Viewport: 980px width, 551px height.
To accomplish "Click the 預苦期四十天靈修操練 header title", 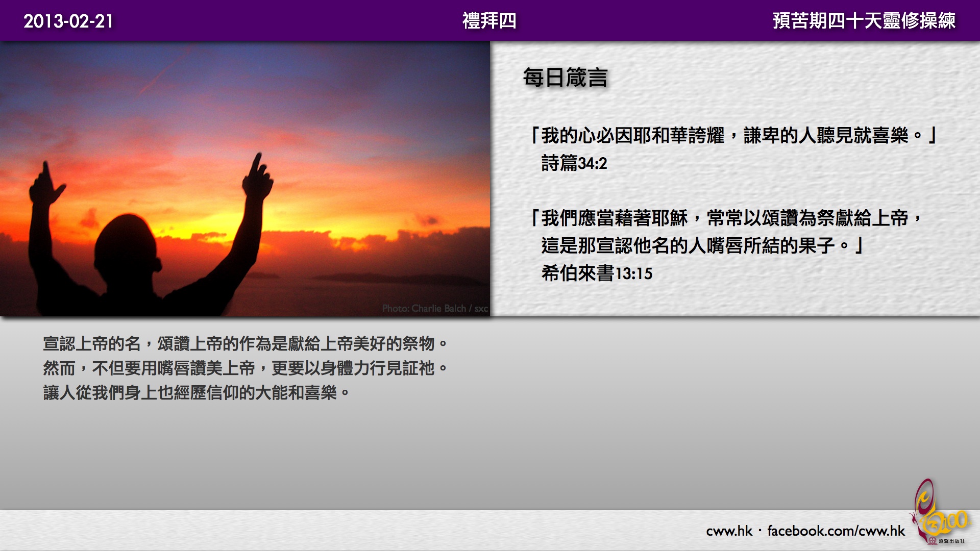I will pos(864,21).
